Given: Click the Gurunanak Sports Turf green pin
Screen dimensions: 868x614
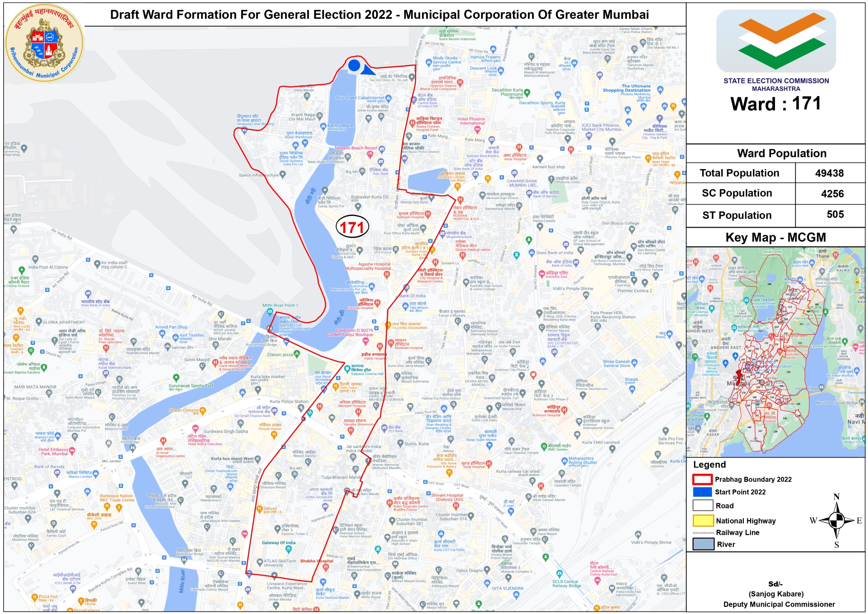Looking at the screenshot, I should tap(176, 378).
